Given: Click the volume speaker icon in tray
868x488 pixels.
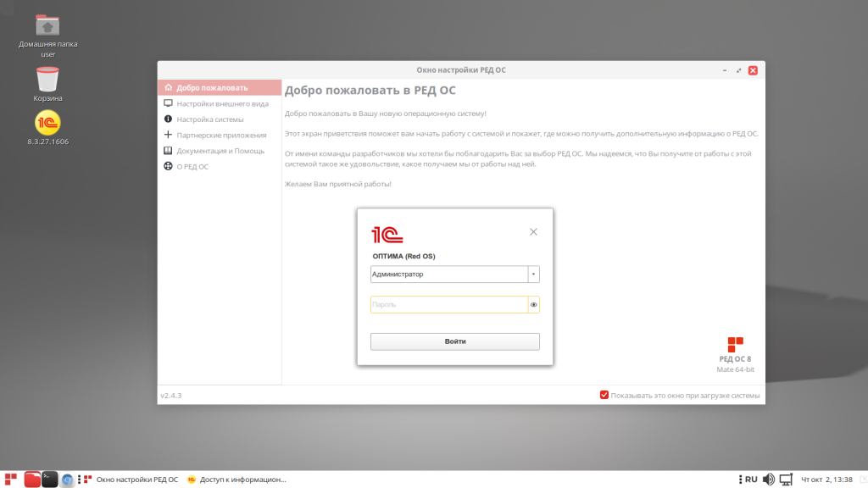Looking at the screenshot, I should click(x=768, y=480).
